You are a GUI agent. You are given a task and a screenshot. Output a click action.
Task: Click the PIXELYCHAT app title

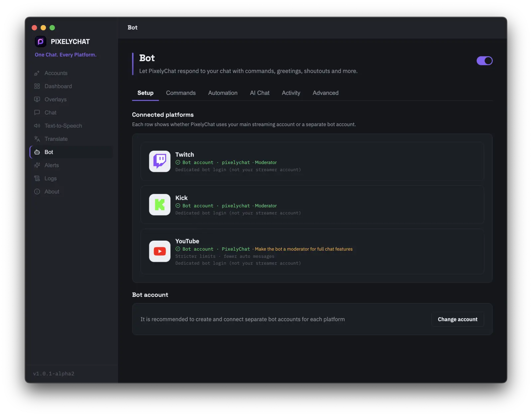point(70,42)
